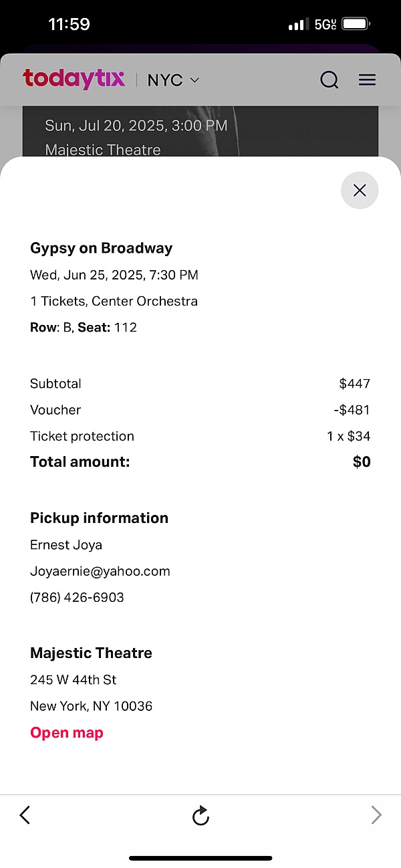The width and height of the screenshot is (401, 868).
Task: Open the hamburger menu
Action: (x=367, y=80)
